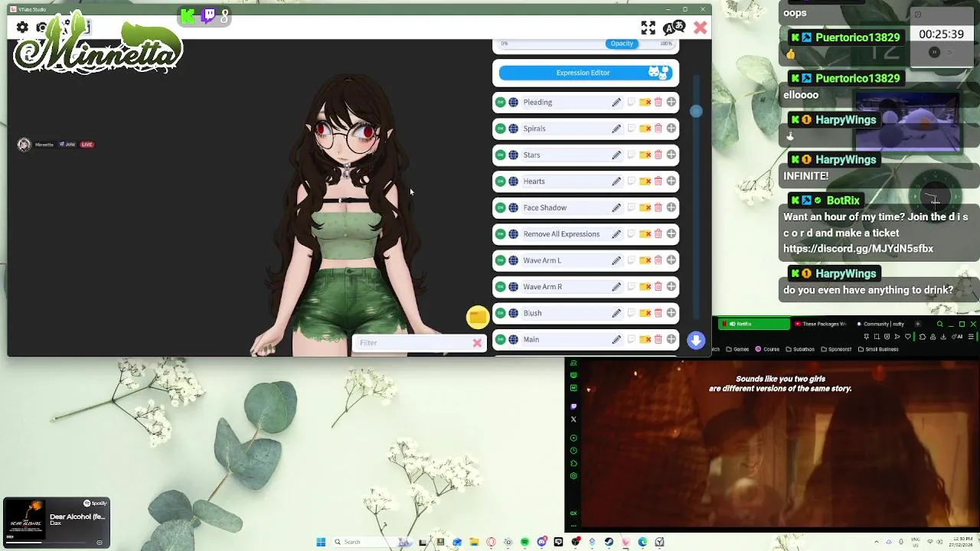Click the hotkey list scrollbar handle

coord(696,112)
